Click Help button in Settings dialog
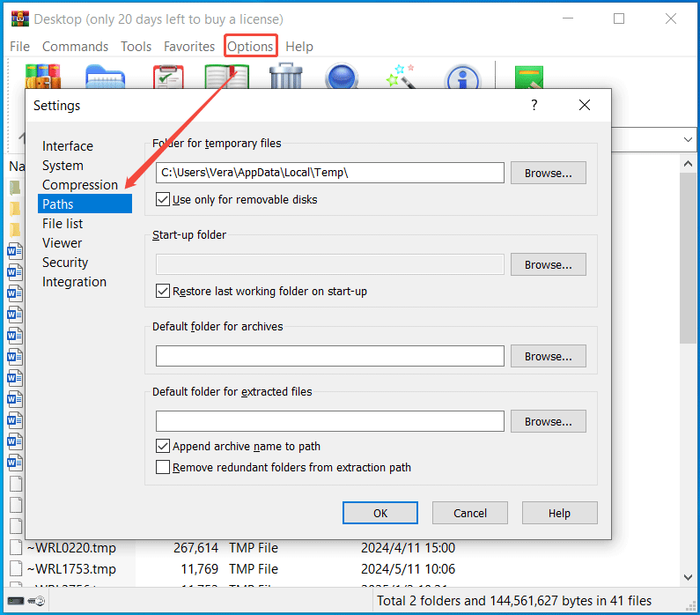Image resolution: width=700 pixels, height=615 pixels. pyautogui.click(x=560, y=513)
